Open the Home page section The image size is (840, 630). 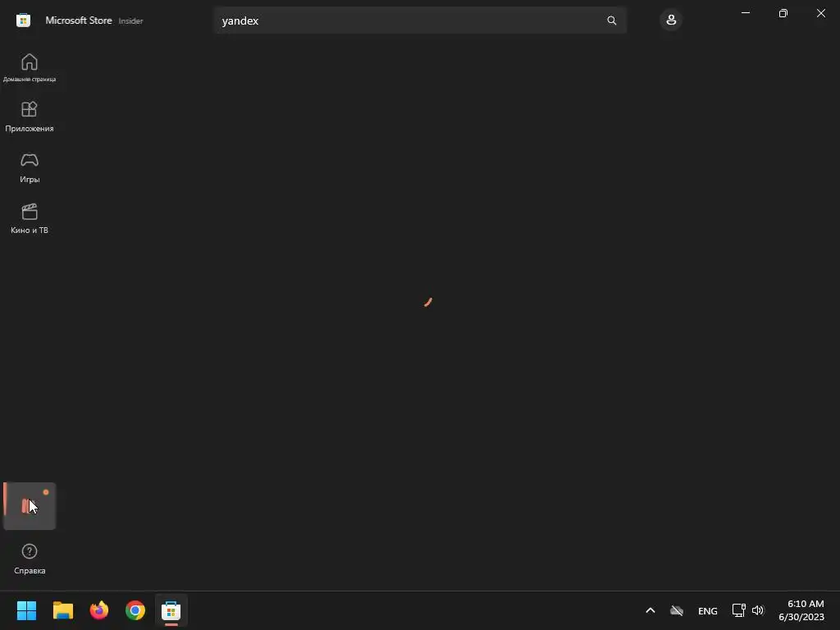[x=30, y=67]
